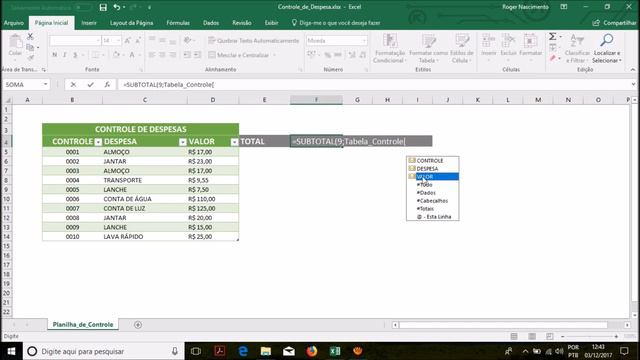The image size is (640, 360).
Task: Toggle Negrito bold button
Action: pyautogui.click(x=55, y=55)
